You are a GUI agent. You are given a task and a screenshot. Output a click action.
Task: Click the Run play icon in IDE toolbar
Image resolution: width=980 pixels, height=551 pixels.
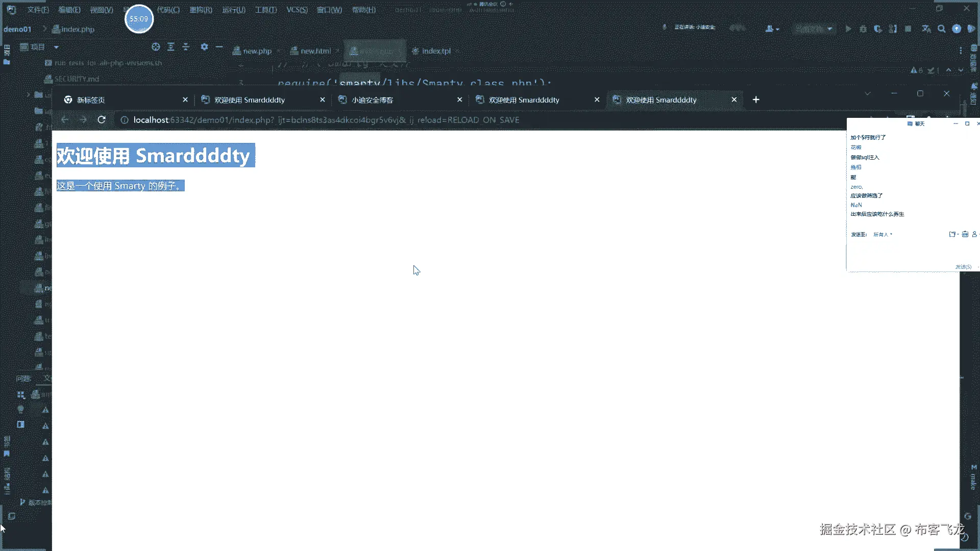(x=848, y=29)
